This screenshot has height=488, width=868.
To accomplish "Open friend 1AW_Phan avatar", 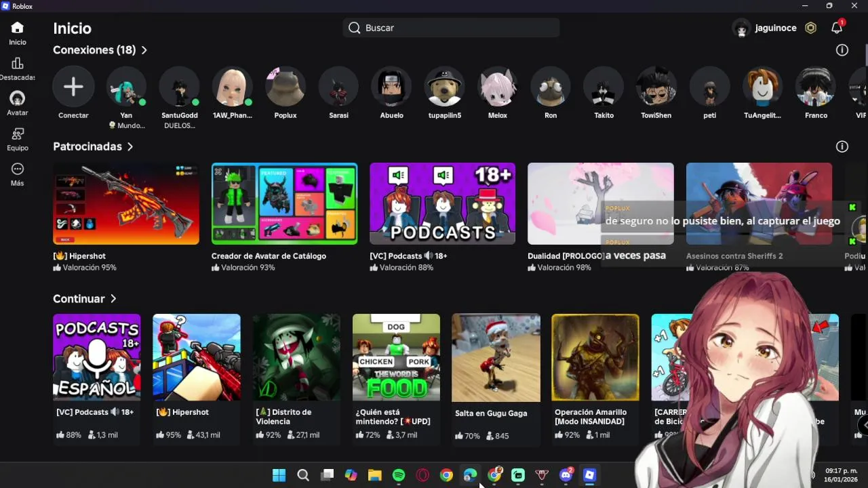I will [x=233, y=86].
